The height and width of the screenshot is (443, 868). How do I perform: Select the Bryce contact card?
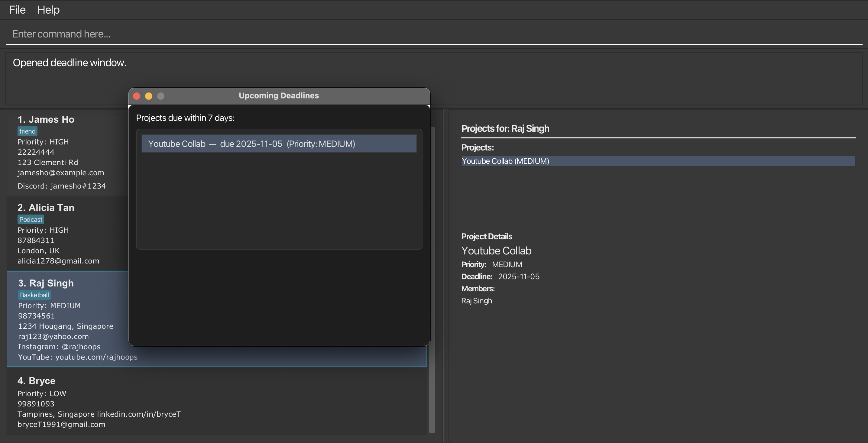tap(217, 402)
